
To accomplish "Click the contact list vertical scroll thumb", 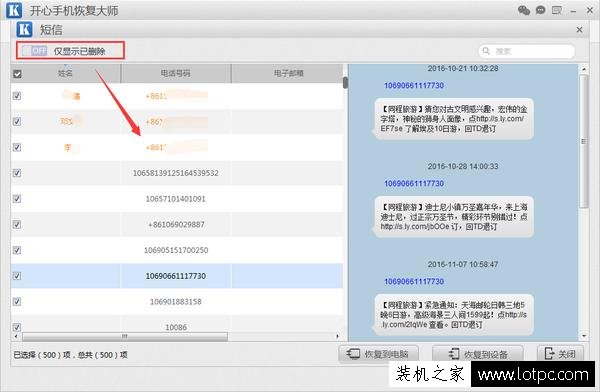I will click(346, 82).
